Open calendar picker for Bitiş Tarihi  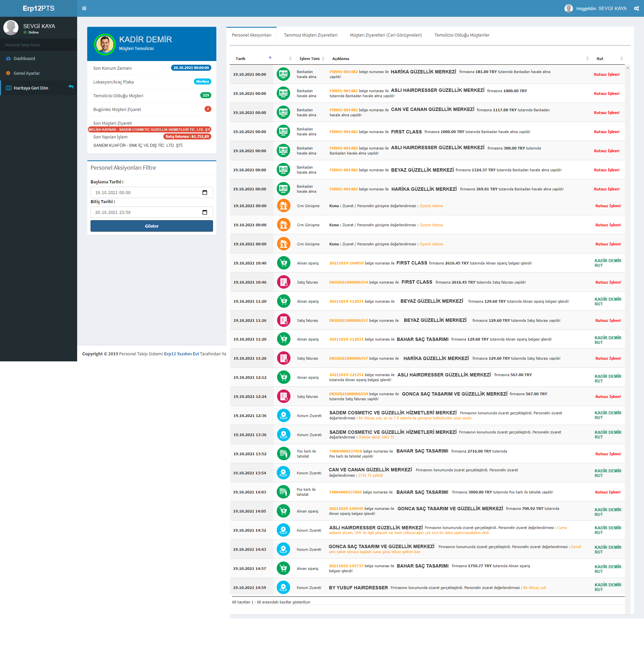click(205, 212)
